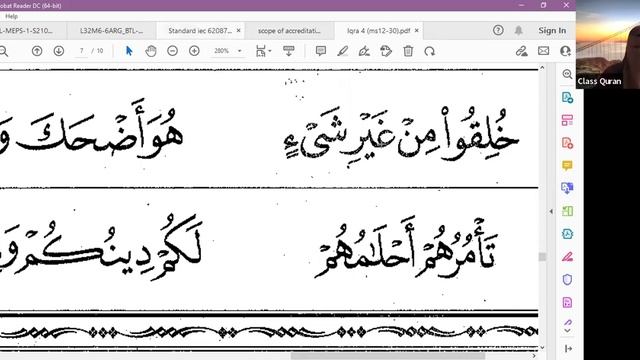
Task: Rotate the page view
Action: click(x=429, y=51)
